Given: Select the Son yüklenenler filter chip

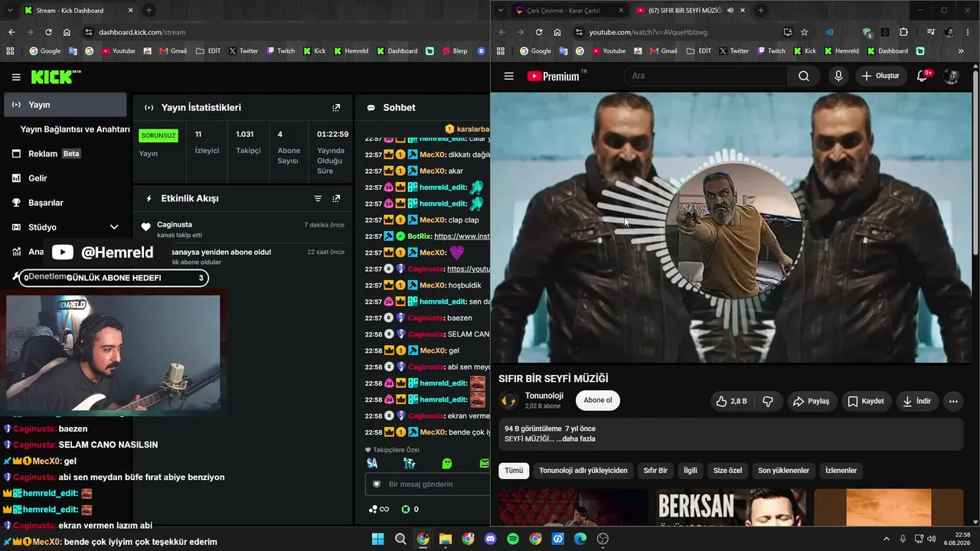Looking at the screenshot, I should click(x=783, y=471).
